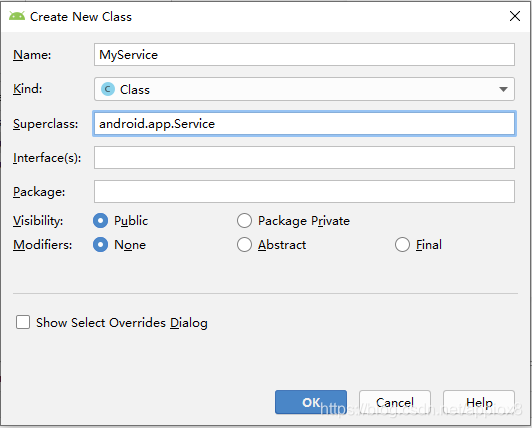Click the empty Package input field
Image resolution: width=532 pixels, height=428 pixels.
point(304,192)
